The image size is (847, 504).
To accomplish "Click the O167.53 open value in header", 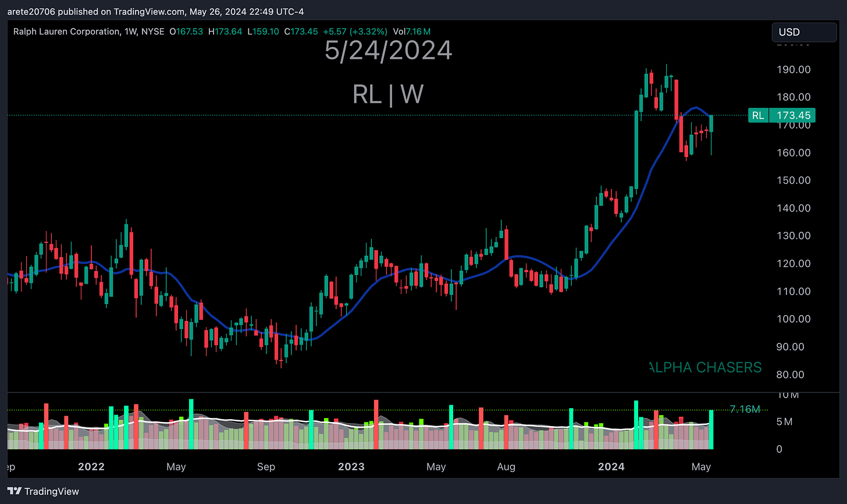I will point(186,31).
